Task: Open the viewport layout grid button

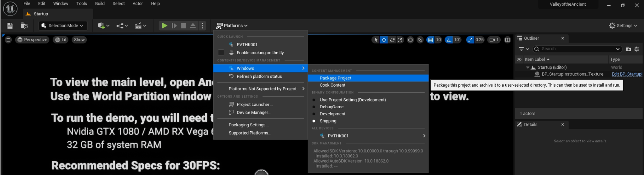Action: coord(507,40)
